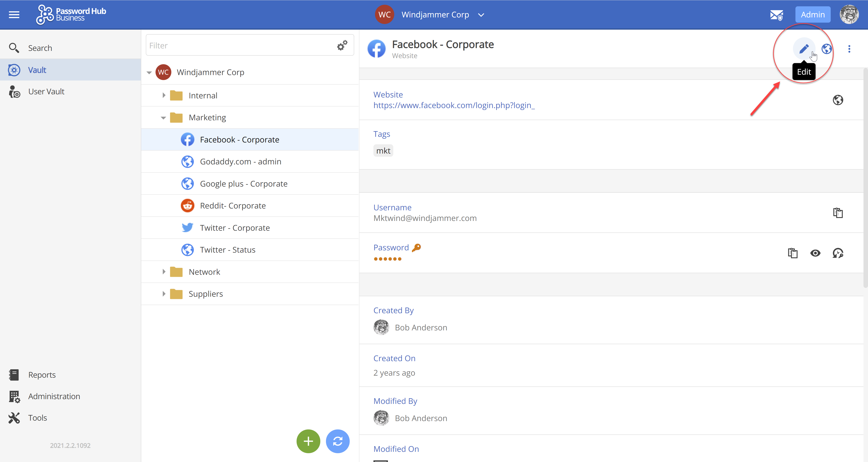Toggle the hamburger navigation menu
Viewport: 868px width, 462px height.
pyautogui.click(x=14, y=15)
